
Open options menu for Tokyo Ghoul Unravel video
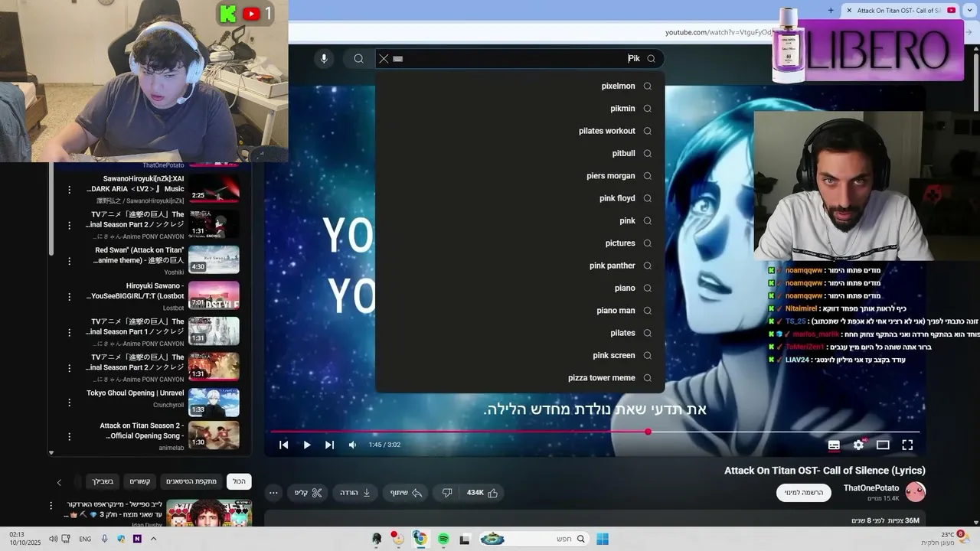click(x=69, y=403)
